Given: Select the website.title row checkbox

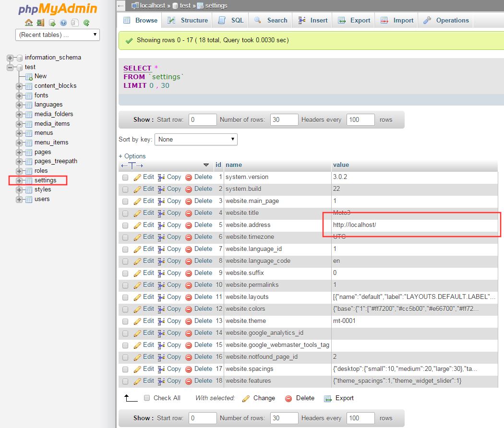Looking at the screenshot, I should [x=125, y=214].
